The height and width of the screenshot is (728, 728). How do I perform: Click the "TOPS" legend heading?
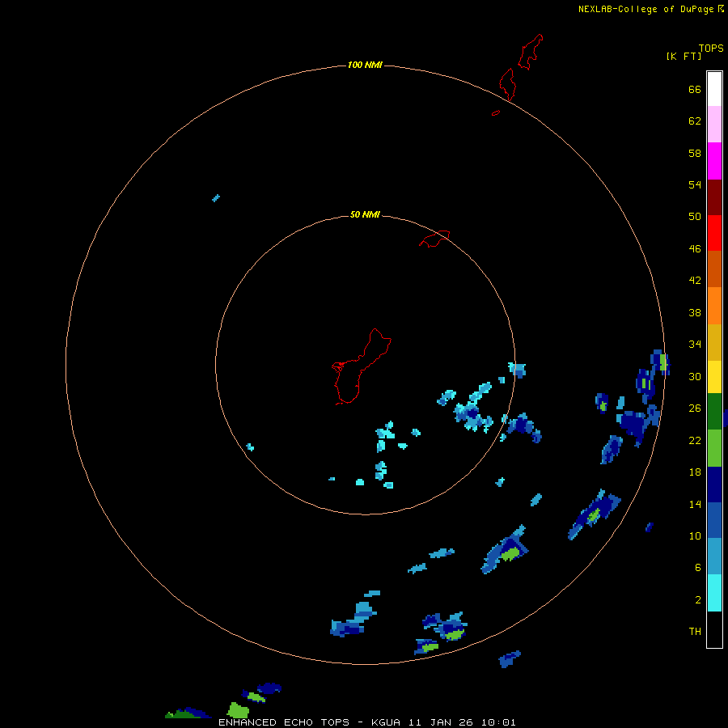coord(711,48)
